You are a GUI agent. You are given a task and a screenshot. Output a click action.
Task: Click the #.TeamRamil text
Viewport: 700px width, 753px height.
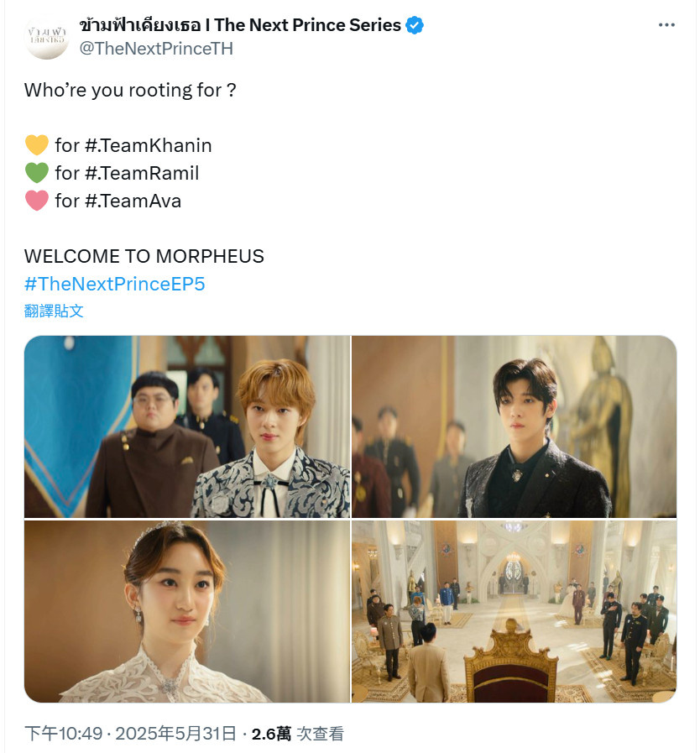coord(142,174)
